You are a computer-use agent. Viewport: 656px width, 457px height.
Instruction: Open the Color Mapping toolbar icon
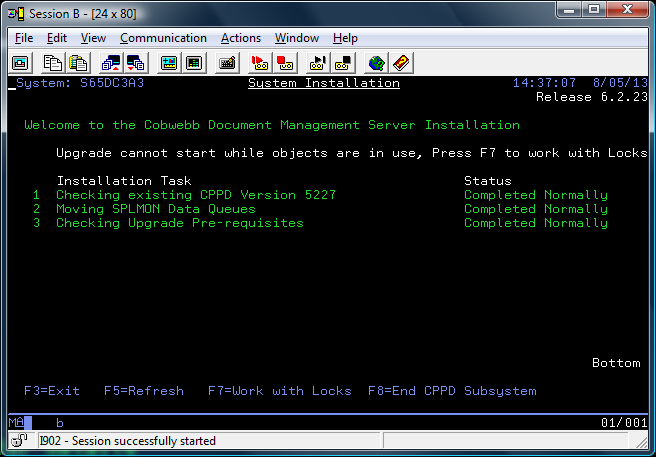(x=193, y=63)
